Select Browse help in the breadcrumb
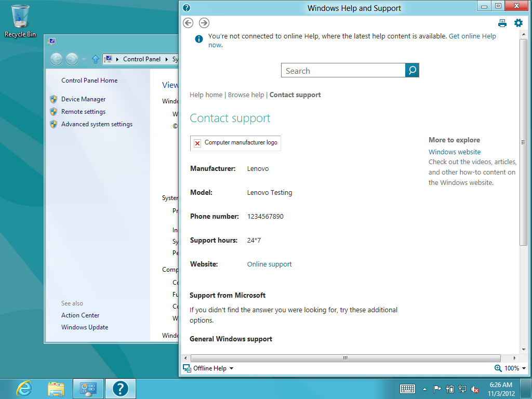532x399 pixels. (246, 95)
